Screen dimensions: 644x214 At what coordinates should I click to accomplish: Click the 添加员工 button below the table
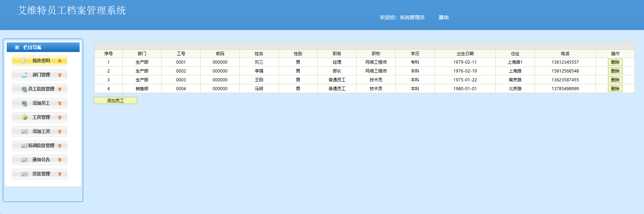(115, 101)
